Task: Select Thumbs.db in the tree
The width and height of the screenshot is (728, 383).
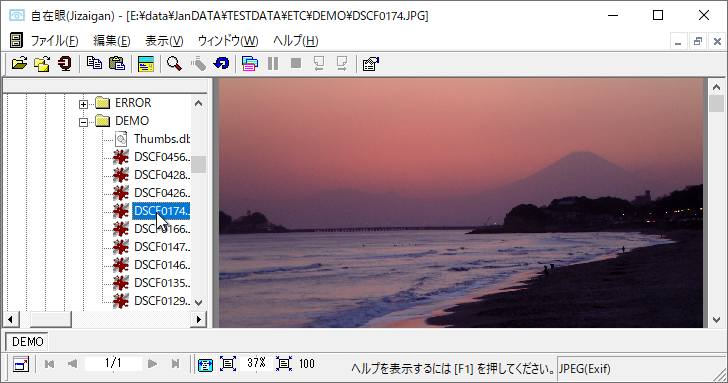Action: (x=162, y=139)
